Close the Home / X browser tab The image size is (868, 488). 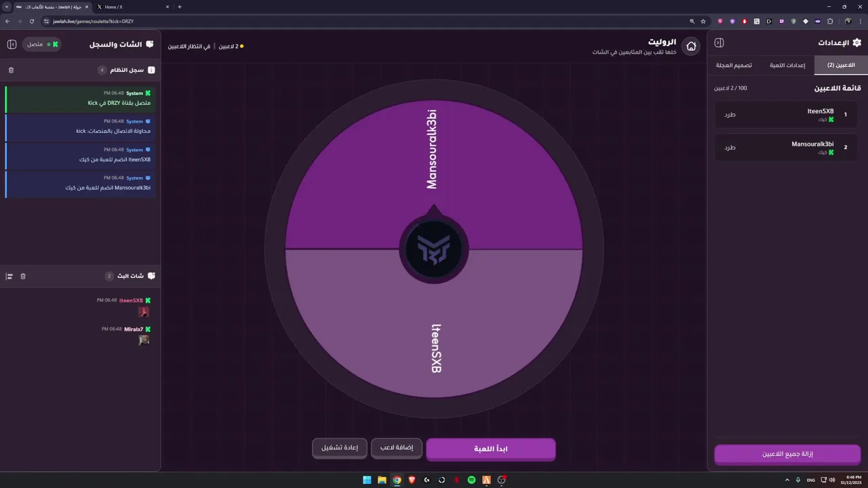pos(167,7)
